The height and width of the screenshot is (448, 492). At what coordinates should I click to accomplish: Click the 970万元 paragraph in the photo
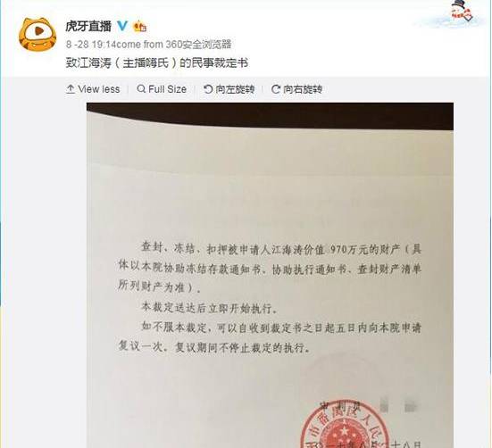(x=270, y=269)
